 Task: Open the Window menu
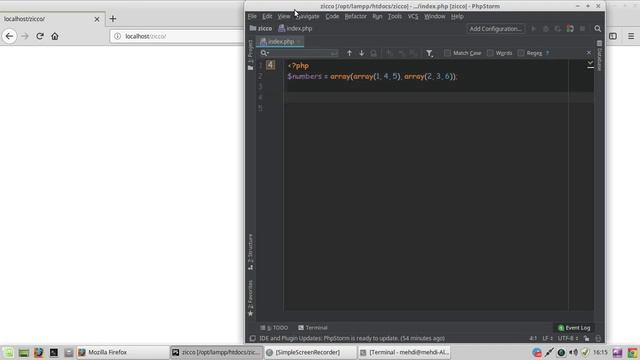434,16
